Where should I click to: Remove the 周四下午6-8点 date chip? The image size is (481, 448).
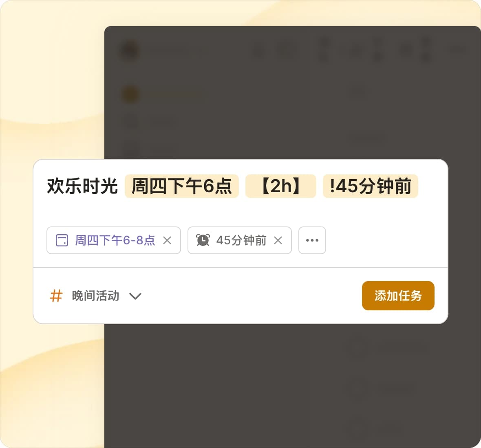point(167,240)
